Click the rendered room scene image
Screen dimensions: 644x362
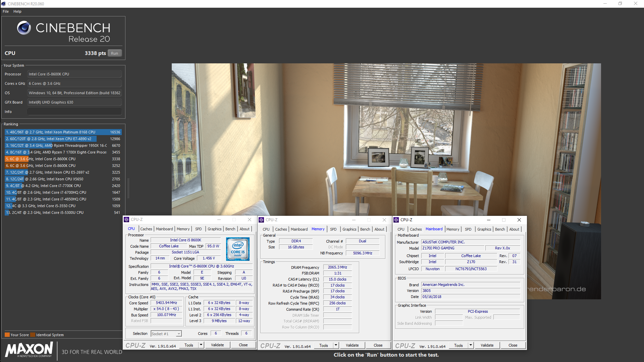[386, 139]
